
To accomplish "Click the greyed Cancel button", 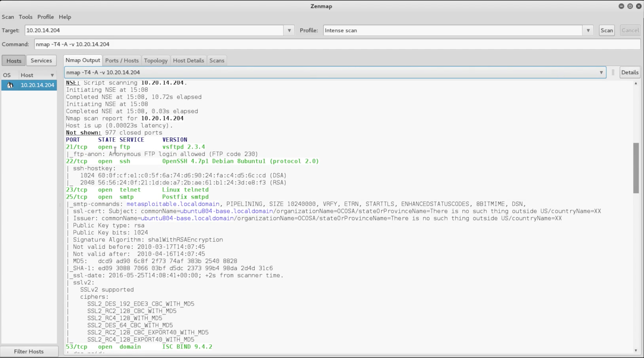I will 630,30.
